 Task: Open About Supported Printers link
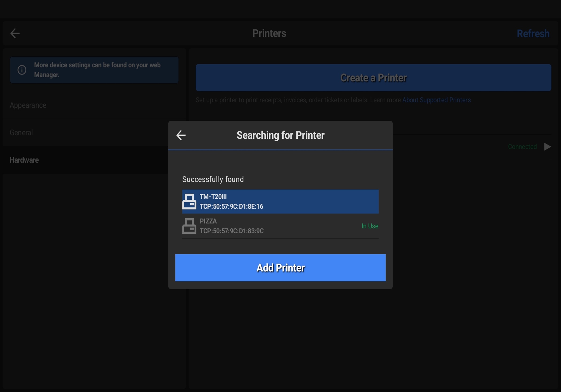[436, 100]
